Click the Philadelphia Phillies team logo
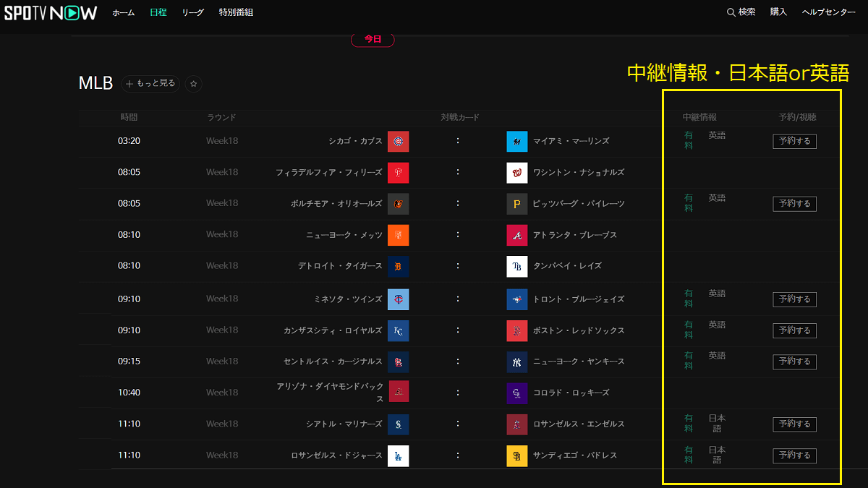868x488 pixels. point(398,173)
